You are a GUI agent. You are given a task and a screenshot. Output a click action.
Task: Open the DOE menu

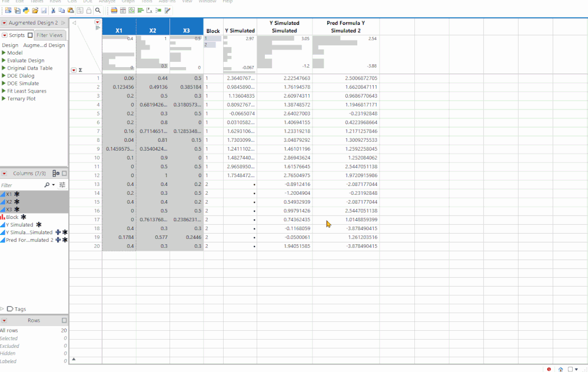(88, 2)
